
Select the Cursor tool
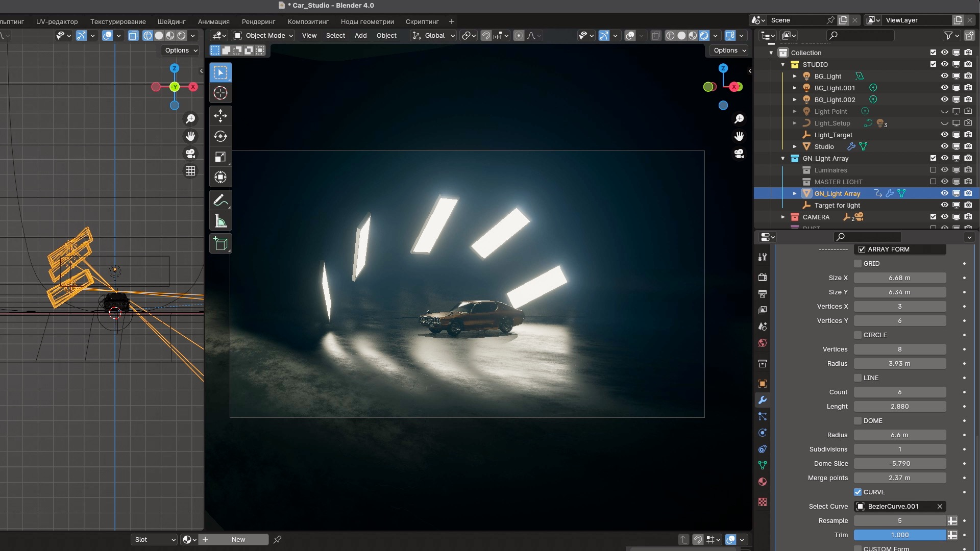point(220,93)
